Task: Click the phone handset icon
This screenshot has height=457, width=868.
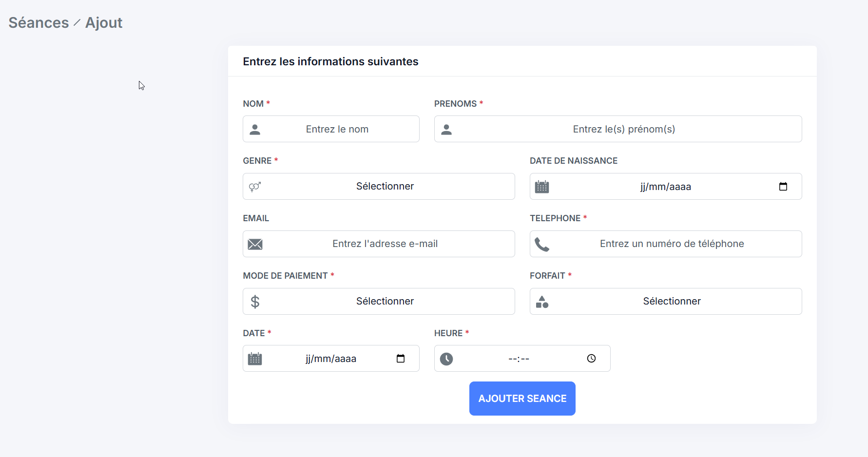Action: (x=542, y=244)
